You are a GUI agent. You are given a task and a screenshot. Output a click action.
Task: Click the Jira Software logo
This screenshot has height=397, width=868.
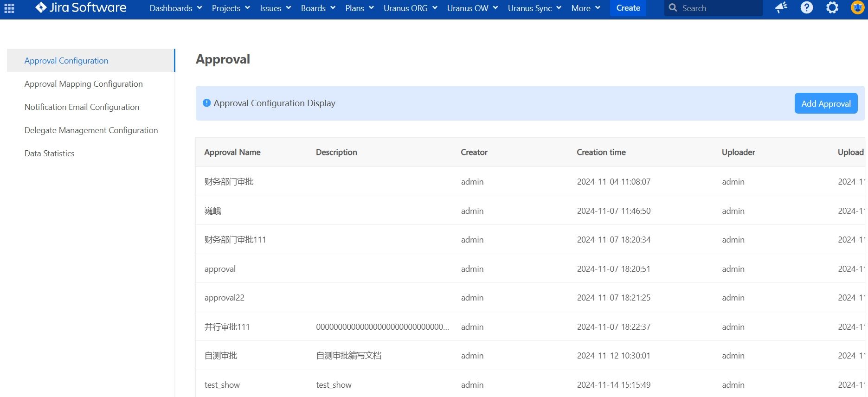click(x=81, y=7)
